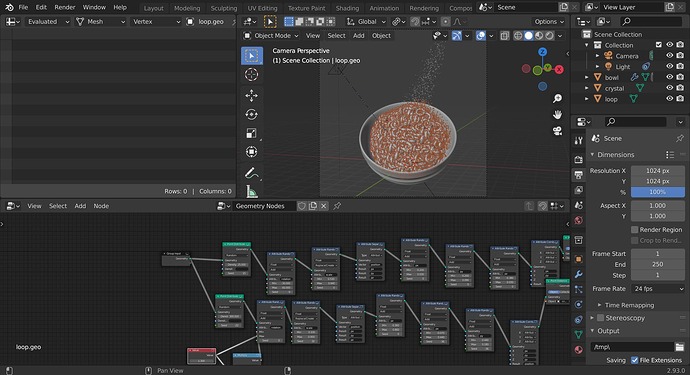Select the Select Box tool
Screen dimensions: 690x375
tap(252, 56)
